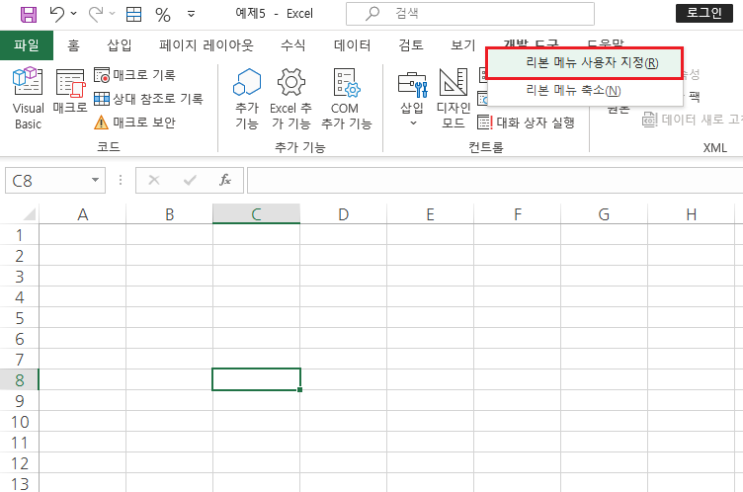Expand the Name Box dropdown arrow

click(96, 180)
